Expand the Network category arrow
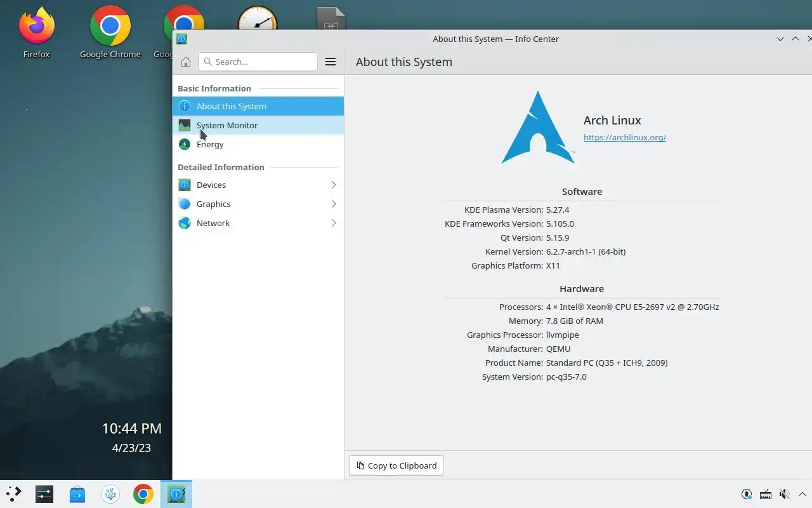This screenshot has width=812, height=508. pos(334,223)
